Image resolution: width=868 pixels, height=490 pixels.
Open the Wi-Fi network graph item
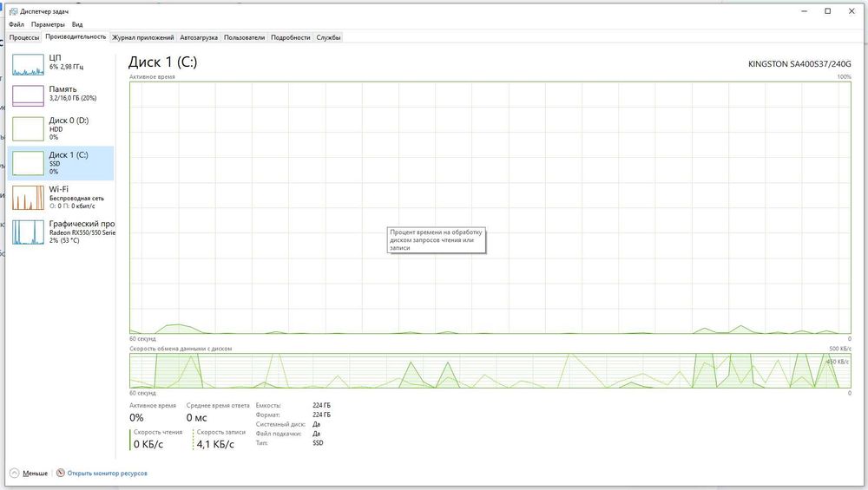click(x=61, y=198)
